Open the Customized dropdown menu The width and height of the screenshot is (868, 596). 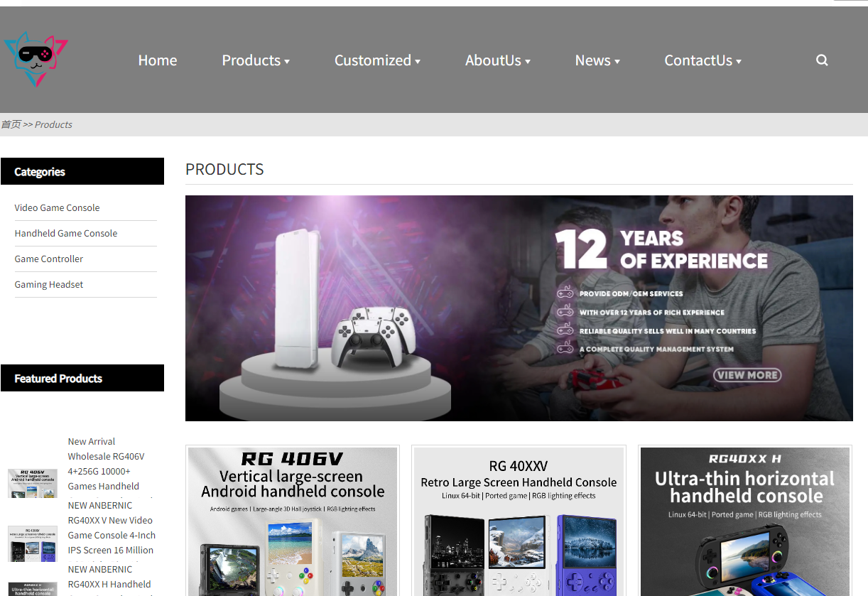377,60
